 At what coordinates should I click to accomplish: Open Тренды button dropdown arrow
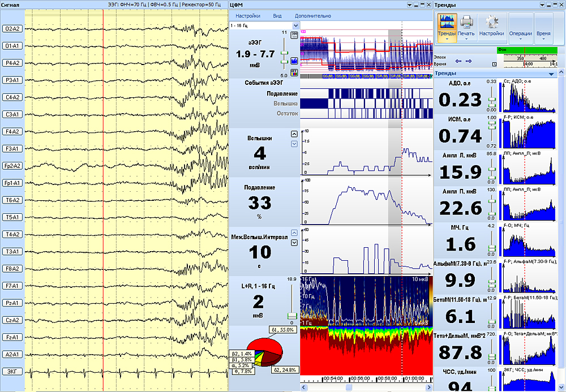tap(447, 39)
